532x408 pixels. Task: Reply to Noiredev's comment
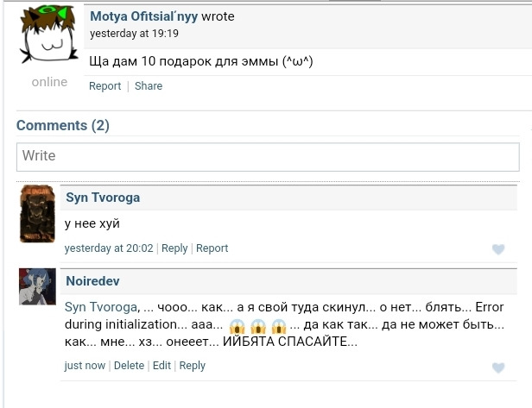click(x=192, y=366)
